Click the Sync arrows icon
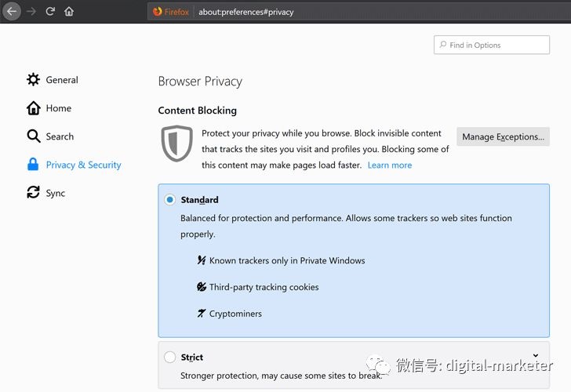571x392 pixels. [x=33, y=193]
